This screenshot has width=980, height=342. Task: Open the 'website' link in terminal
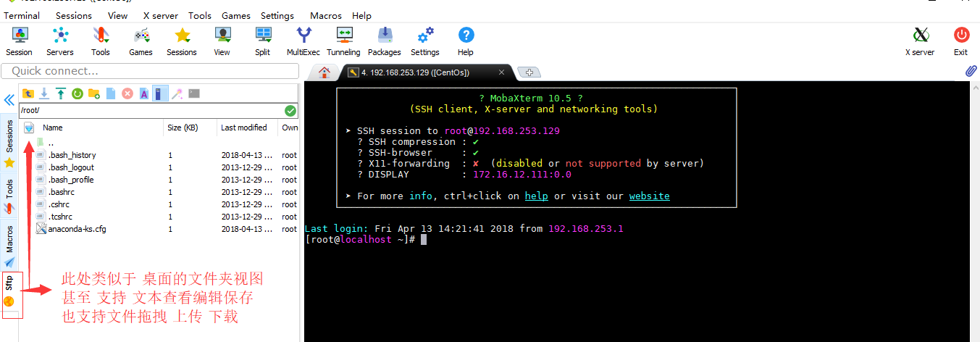[649, 196]
